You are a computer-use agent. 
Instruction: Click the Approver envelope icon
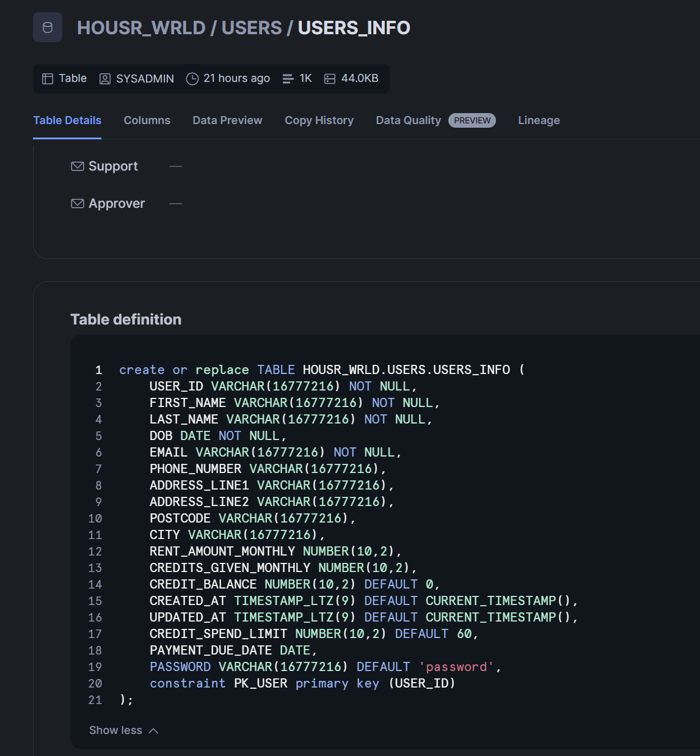click(78, 204)
